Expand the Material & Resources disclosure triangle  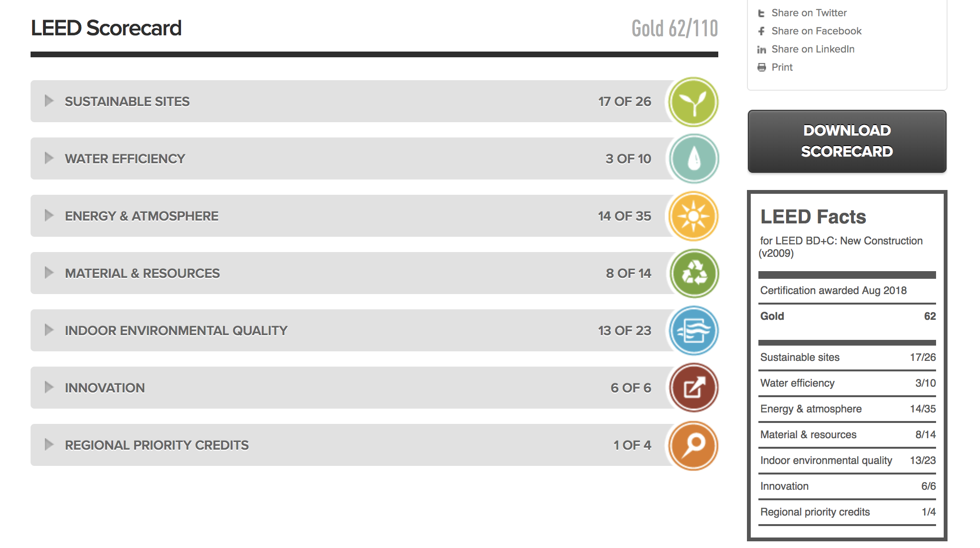[x=49, y=273]
